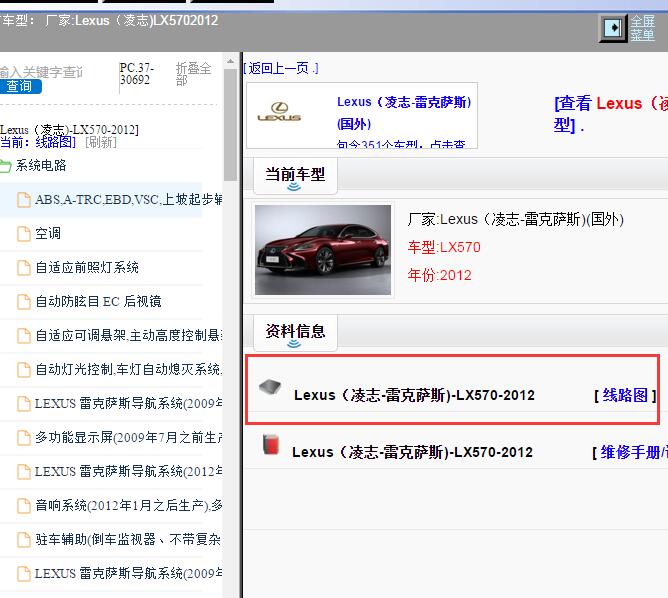Open 自动防眩目 EC 后视镜 item
This screenshot has height=598, width=668.
[98, 302]
